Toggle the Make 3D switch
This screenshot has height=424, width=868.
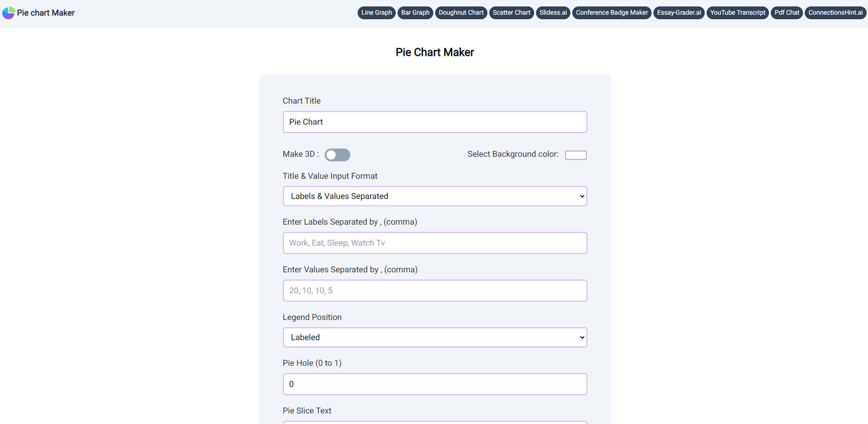[x=337, y=155]
